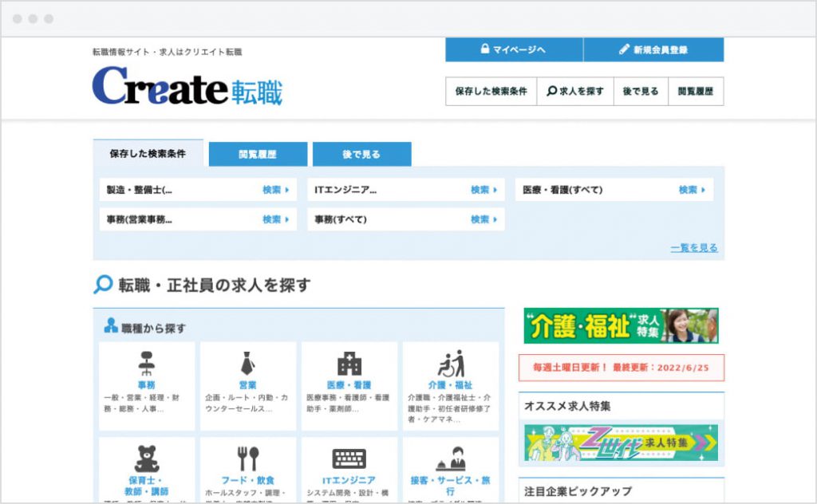Open the keyboard ITエンジニア icon

coord(349,459)
